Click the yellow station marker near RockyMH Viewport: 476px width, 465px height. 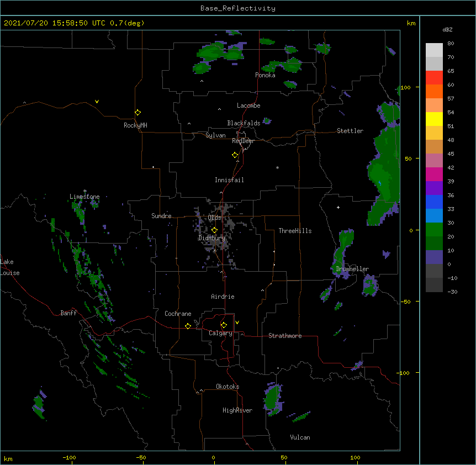(x=137, y=113)
